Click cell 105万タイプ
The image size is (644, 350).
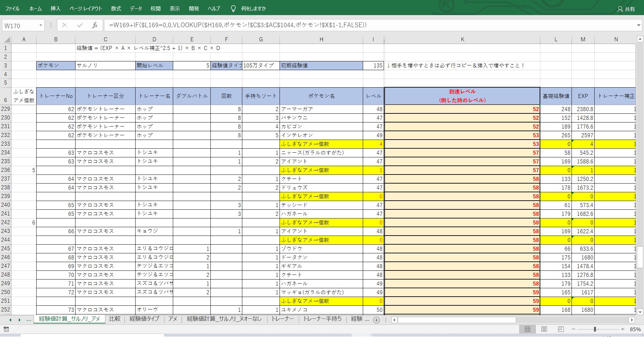point(261,65)
